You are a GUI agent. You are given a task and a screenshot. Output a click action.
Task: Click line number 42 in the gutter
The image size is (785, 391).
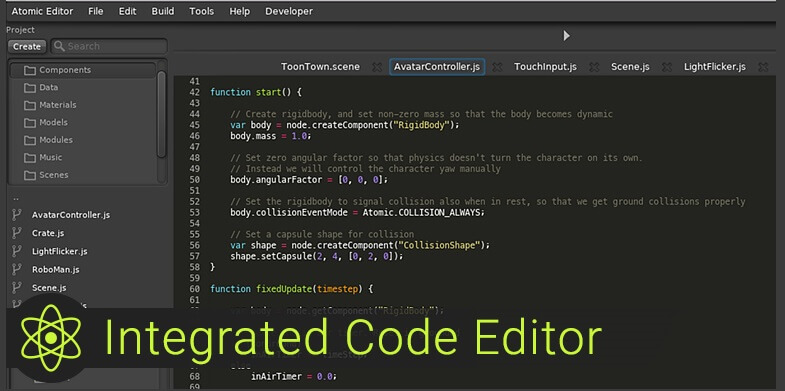coord(195,92)
